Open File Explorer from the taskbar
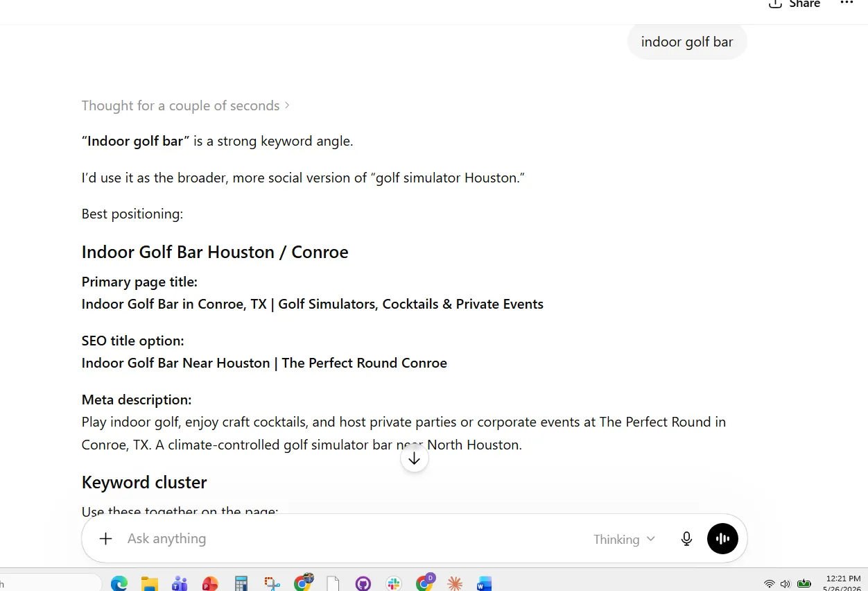This screenshot has height=591, width=868. pos(149,583)
